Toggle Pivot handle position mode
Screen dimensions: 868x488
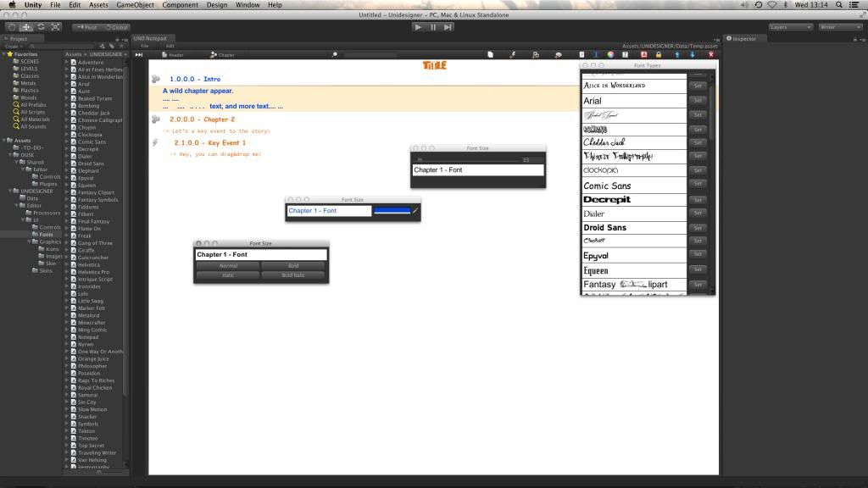(x=86, y=27)
